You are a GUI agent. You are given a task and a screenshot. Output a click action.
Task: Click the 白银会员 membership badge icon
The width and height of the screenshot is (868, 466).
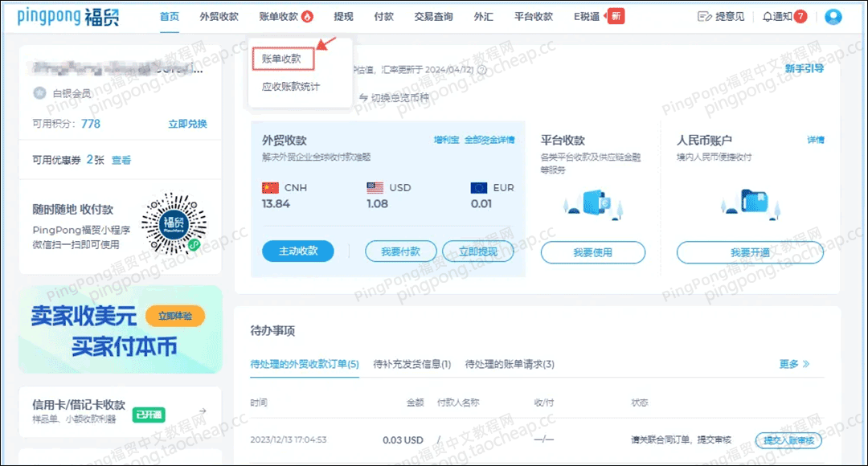[39, 93]
